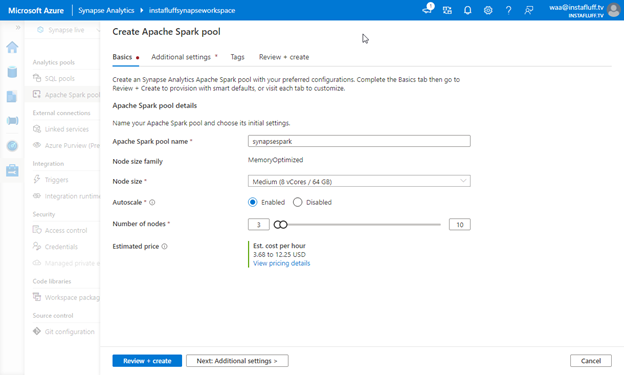Viewport: 624px width, 375px height.
Task: Open the Monitor hub gauge icon
Action: (x=12, y=146)
